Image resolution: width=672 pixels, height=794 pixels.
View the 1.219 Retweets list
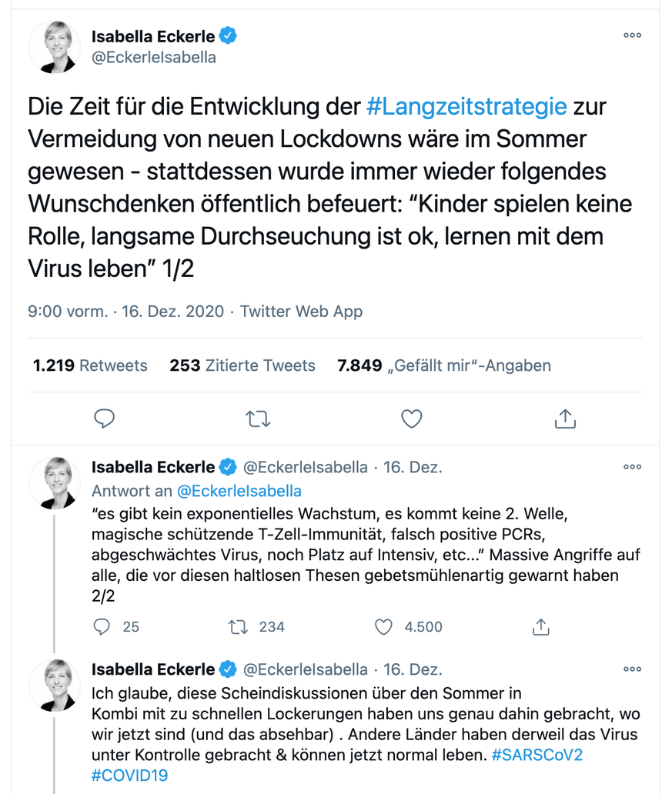point(90,365)
